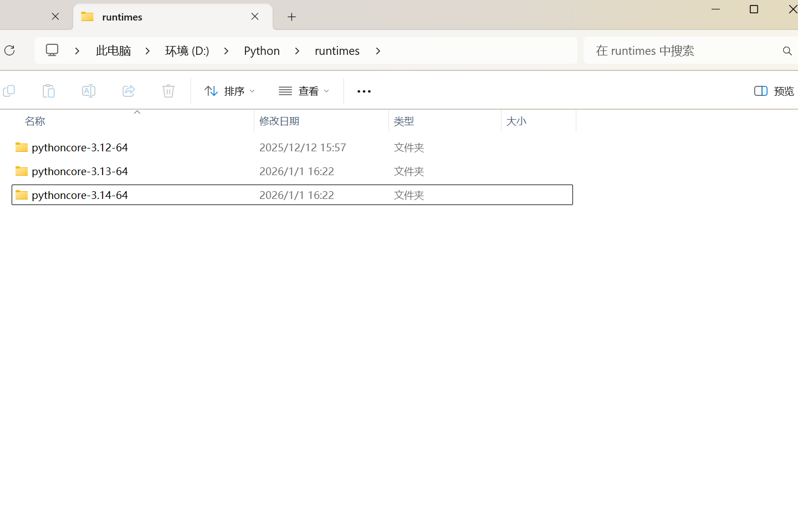Select the pythoncore-3.12-64 folder
Viewport: 798px width, 532px height.
(x=79, y=147)
